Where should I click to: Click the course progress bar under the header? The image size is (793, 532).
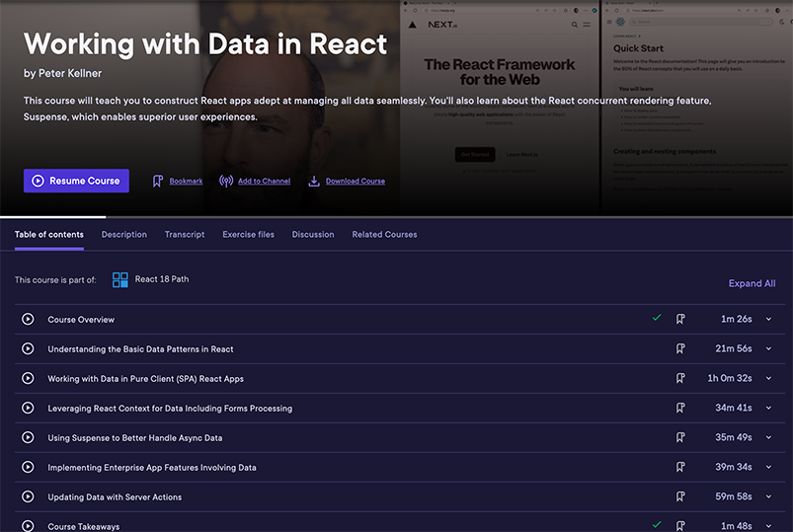397,217
